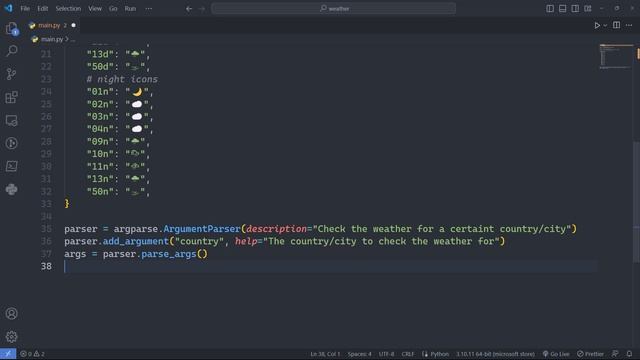Viewport: 640px width, 360px height.
Task: Show errors and warnings in Problems panel
Action: coord(33,354)
